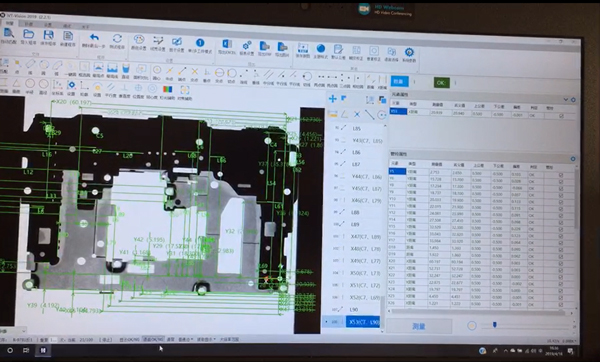Collapse the element property panel chevron
This screenshot has width=600, height=362.
[566, 99]
